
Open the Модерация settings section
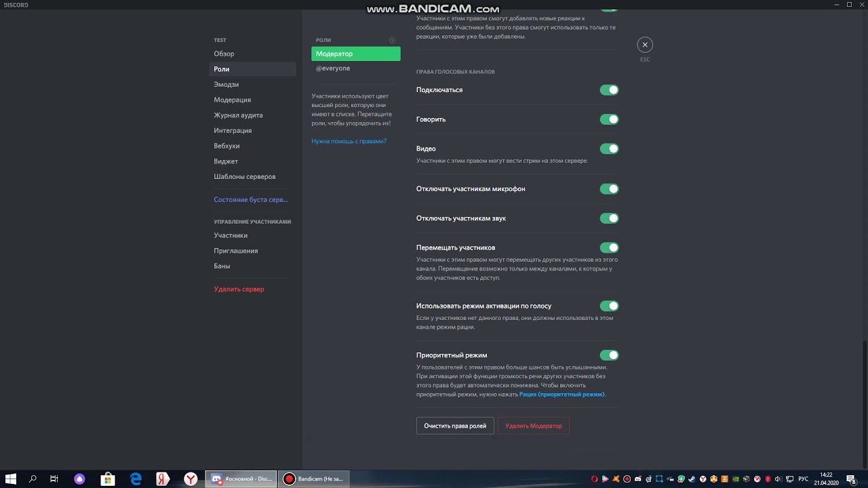point(252,100)
